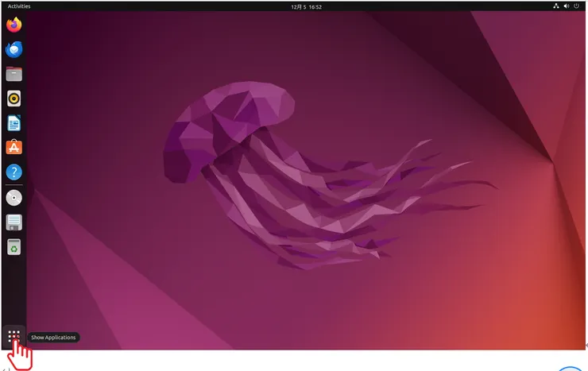Open LibreOffice Writer from dock

click(14, 123)
